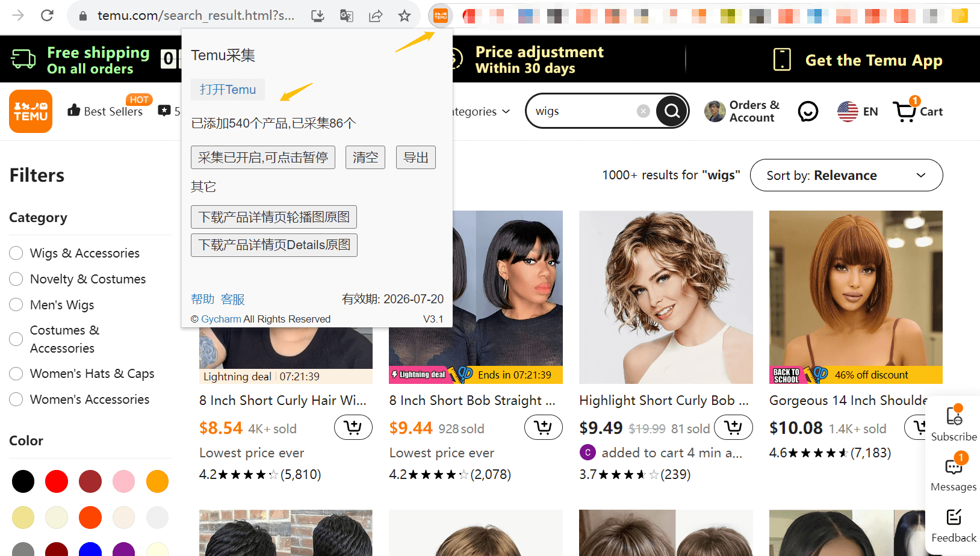Open Sort by Relevance dropdown

click(846, 175)
